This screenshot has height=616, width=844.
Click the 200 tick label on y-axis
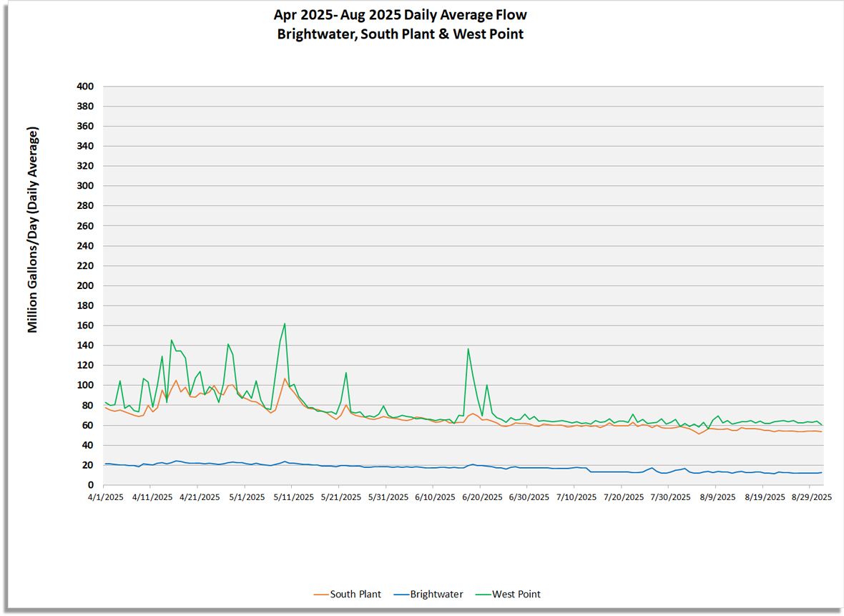[85, 285]
